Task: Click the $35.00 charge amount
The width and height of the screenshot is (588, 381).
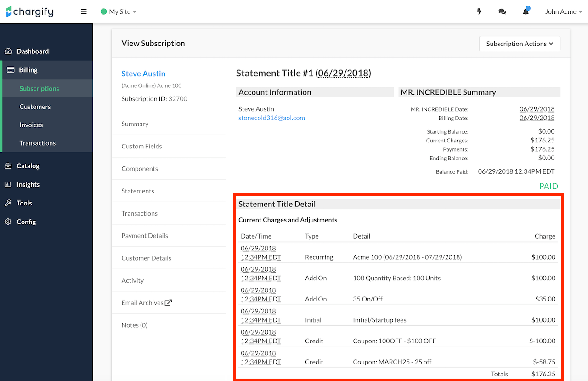Action: coord(545,299)
